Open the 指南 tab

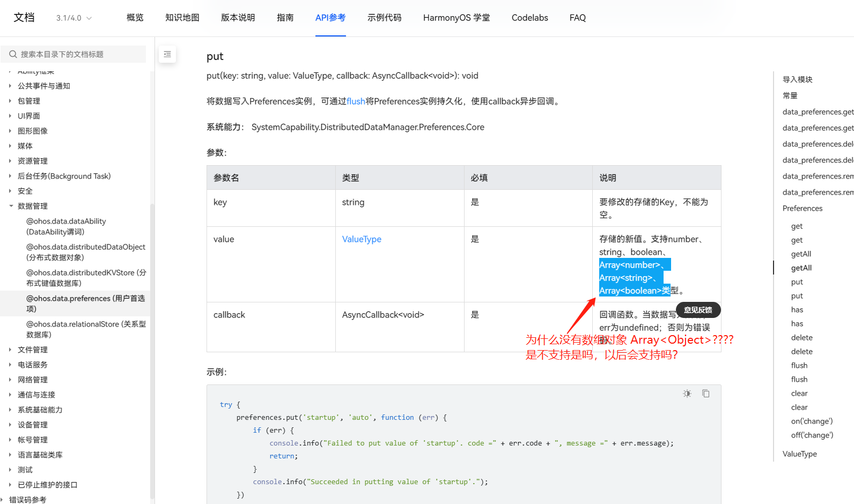coord(285,18)
